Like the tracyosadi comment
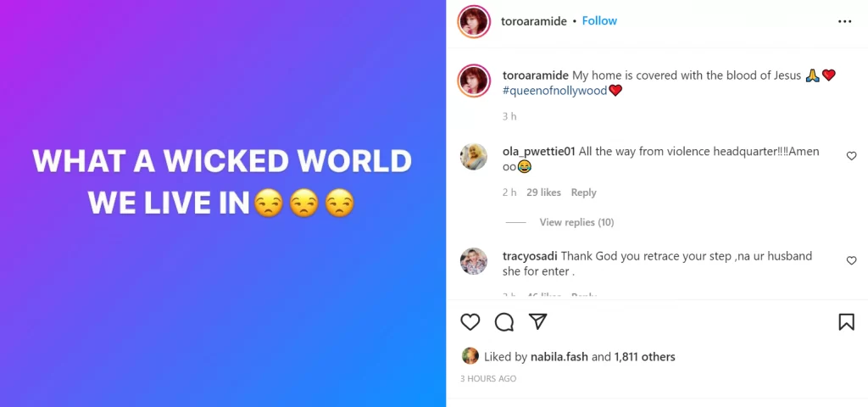 (851, 261)
